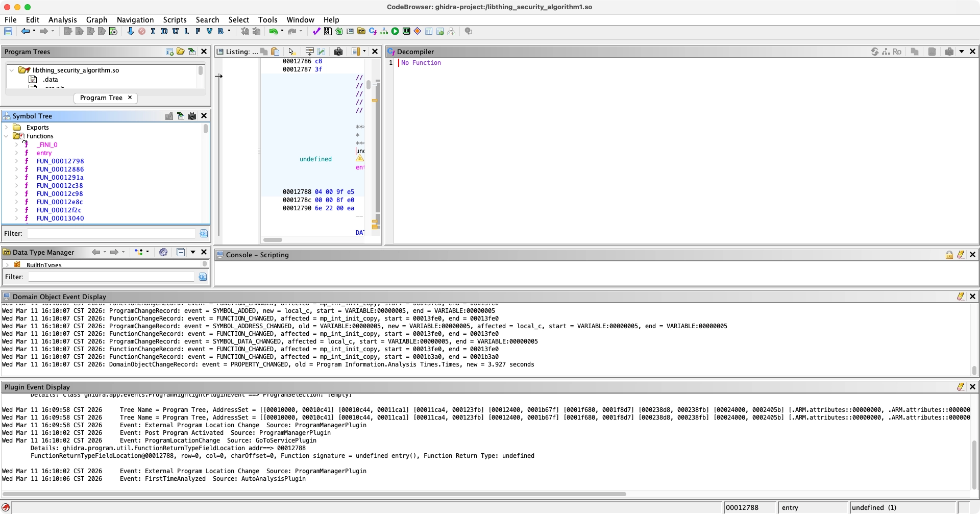Open the Analysis menu
980x514 pixels.
(63, 19)
